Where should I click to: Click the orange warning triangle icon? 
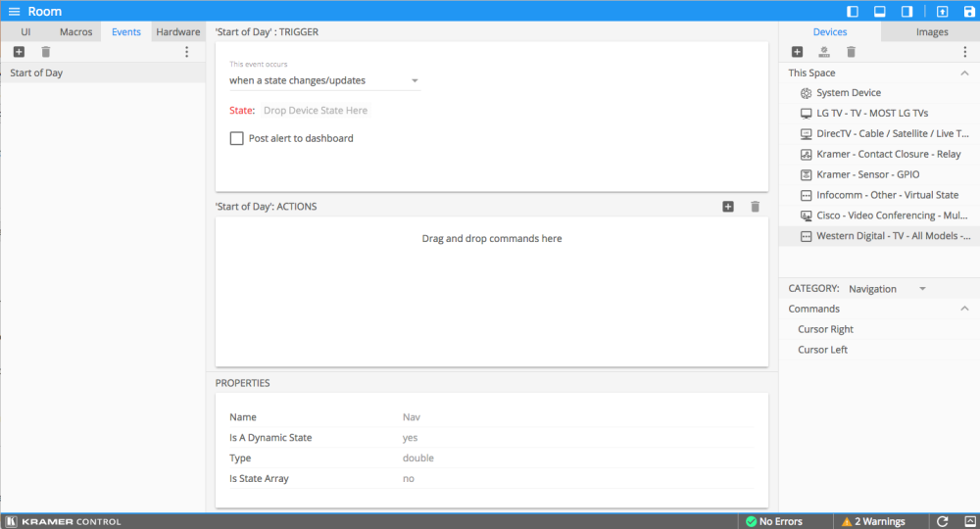[847, 521]
